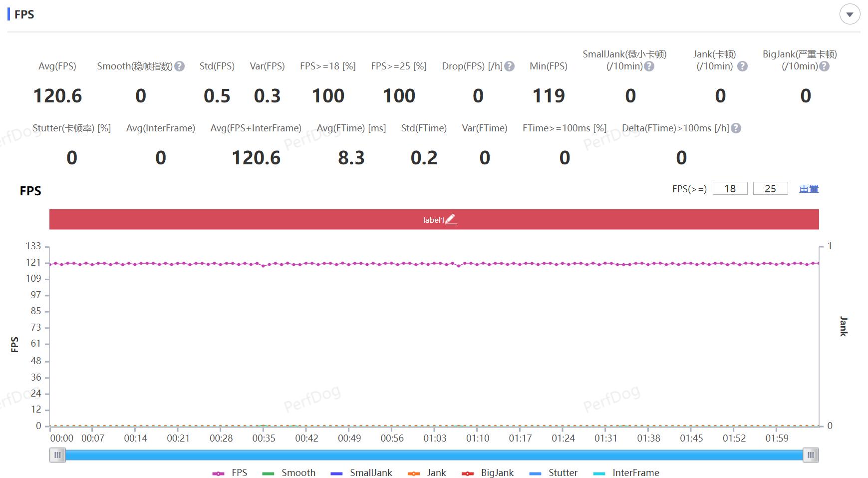Click the Avg(FPS) value 120.6

pyautogui.click(x=57, y=96)
